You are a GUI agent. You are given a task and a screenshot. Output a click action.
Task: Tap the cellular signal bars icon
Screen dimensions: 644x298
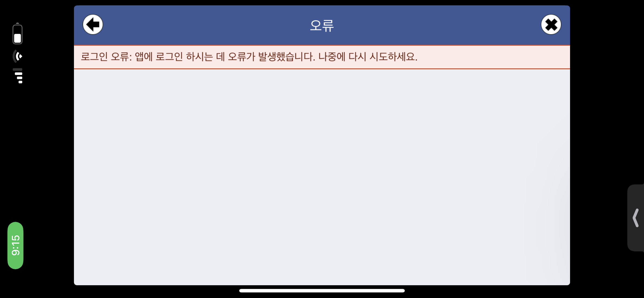tap(17, 76)
